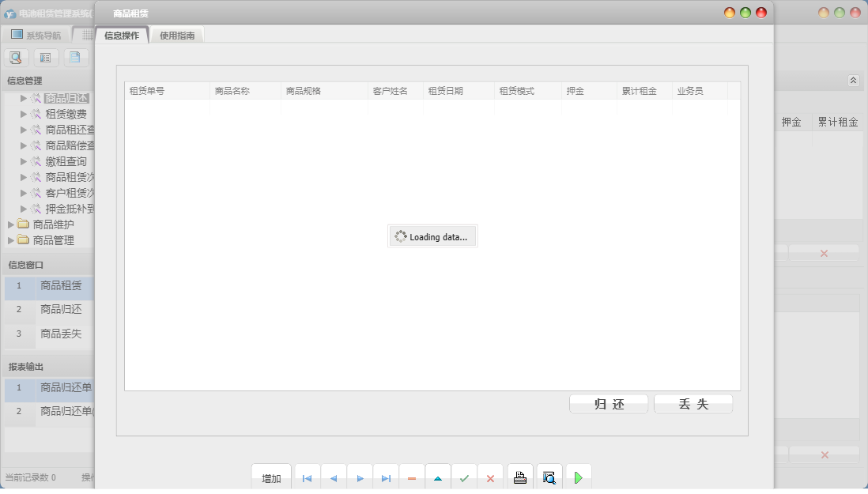Image resolution: width=868 pixels, height=494 pixels.
Task: Expand the 租赁缴费 tree item arrow
Action: point(24,114)
